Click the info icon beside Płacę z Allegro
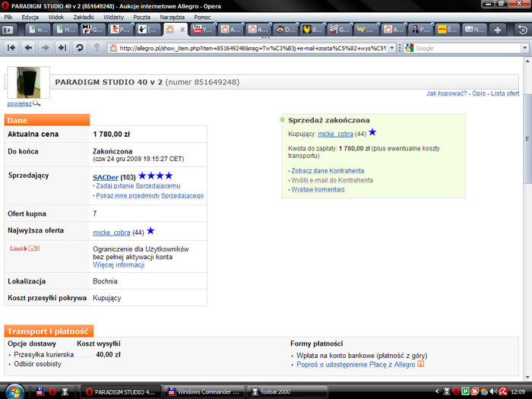The width and height of the screenshot is (532, 399). (421, 364)
